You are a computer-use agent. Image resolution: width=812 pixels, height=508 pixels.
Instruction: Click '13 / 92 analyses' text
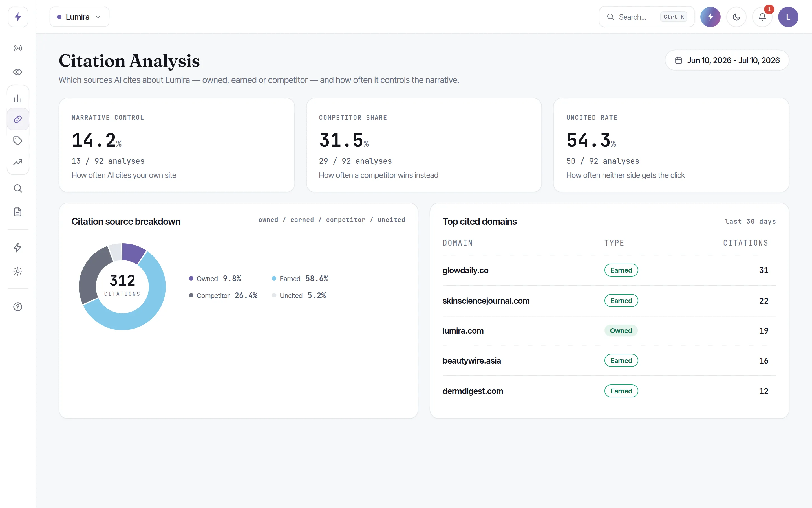pyautogui.click(x=108, y=161)
